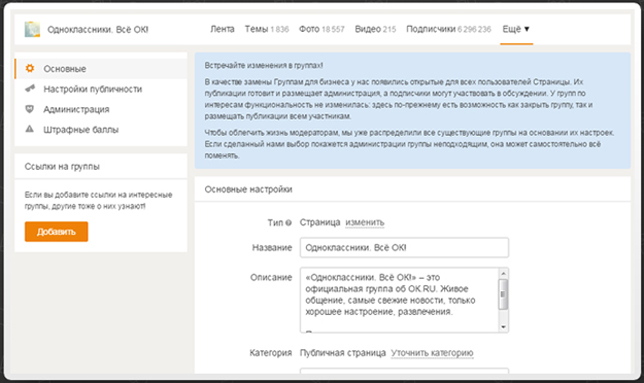
Task: Open the Лента tab
Action: [222, 29]
